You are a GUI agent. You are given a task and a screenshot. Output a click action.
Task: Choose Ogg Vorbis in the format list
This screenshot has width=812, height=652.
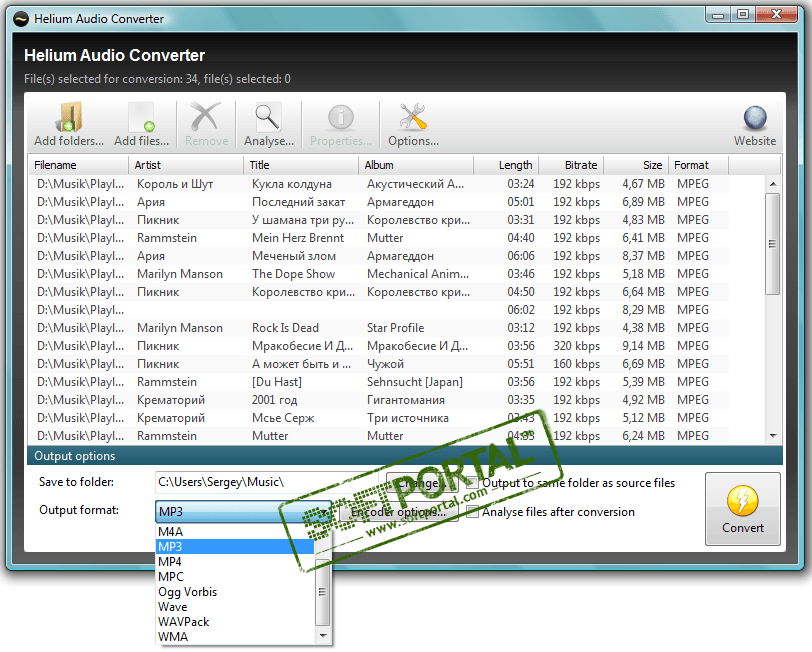tap(235, 592)
